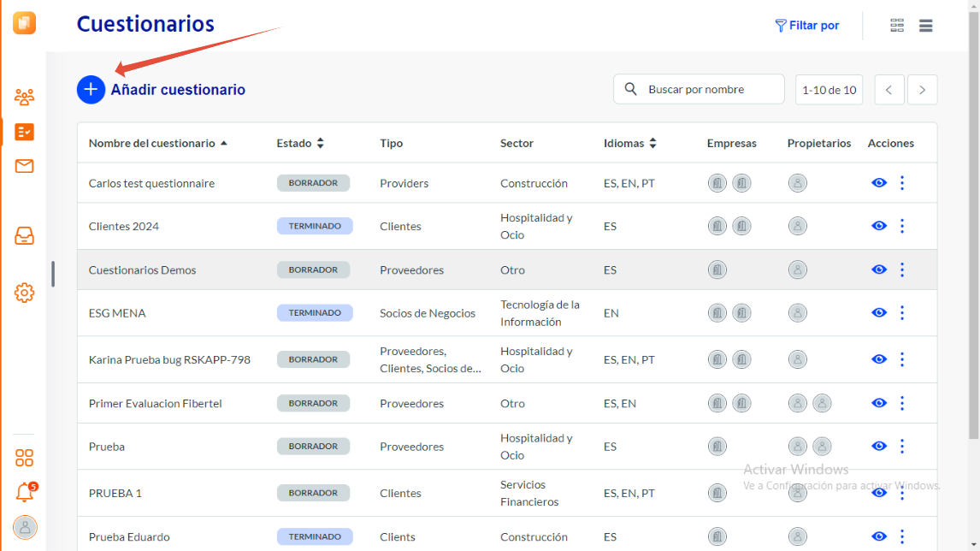Open actions menu for Primer Evaluacion Fibertel
Viewport: 980px width, 551px height.
click(x=902, y=403)
